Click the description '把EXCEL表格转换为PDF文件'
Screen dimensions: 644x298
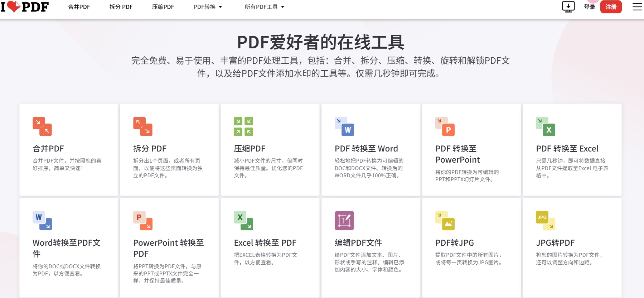tap(266, 259)
